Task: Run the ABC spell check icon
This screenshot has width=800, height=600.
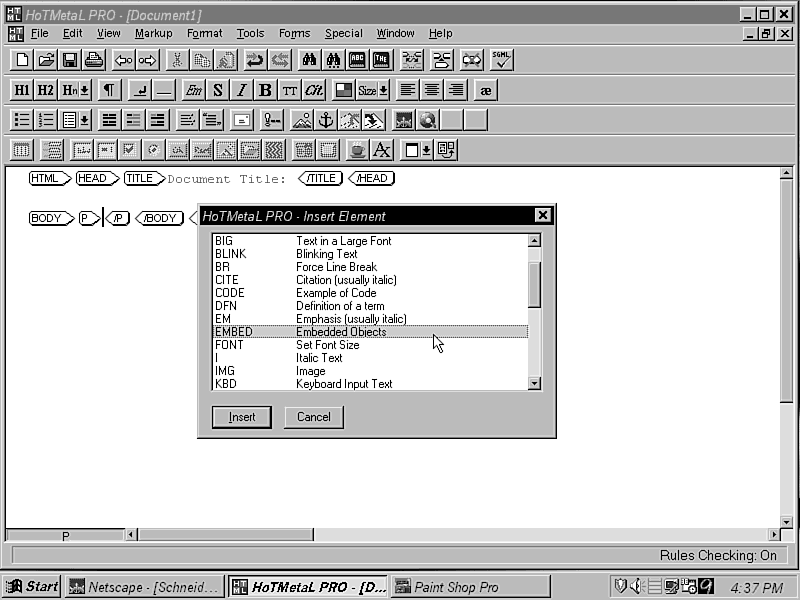Action: point(357,60)
